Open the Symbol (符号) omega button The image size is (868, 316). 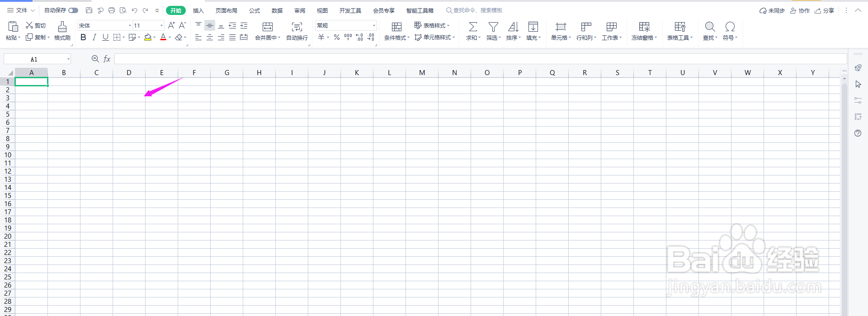730,31
